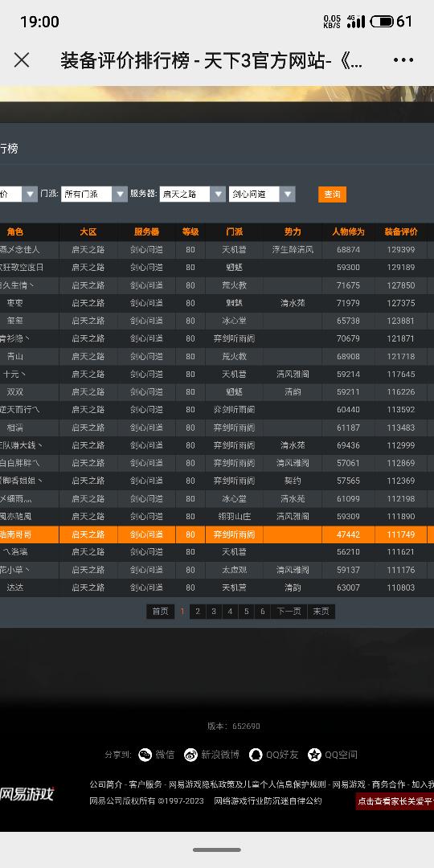Go to page 6
434x868 pixels.
click(x=262, y=611)
